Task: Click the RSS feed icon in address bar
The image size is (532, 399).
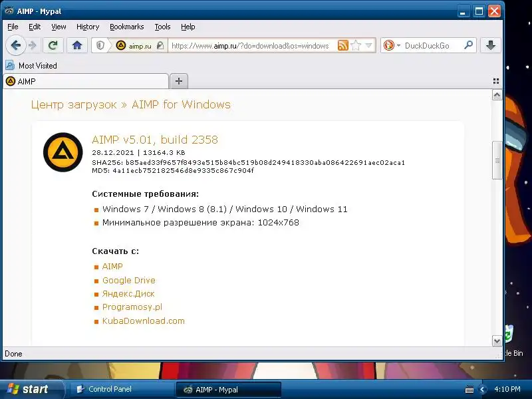Action: click(x=342, y=45)
